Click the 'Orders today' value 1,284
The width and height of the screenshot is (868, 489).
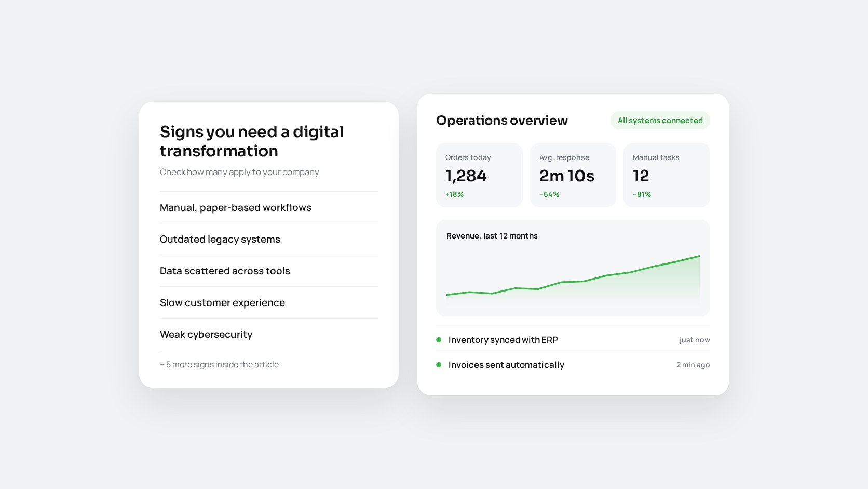pyautogui.click(x=466, y=176)
